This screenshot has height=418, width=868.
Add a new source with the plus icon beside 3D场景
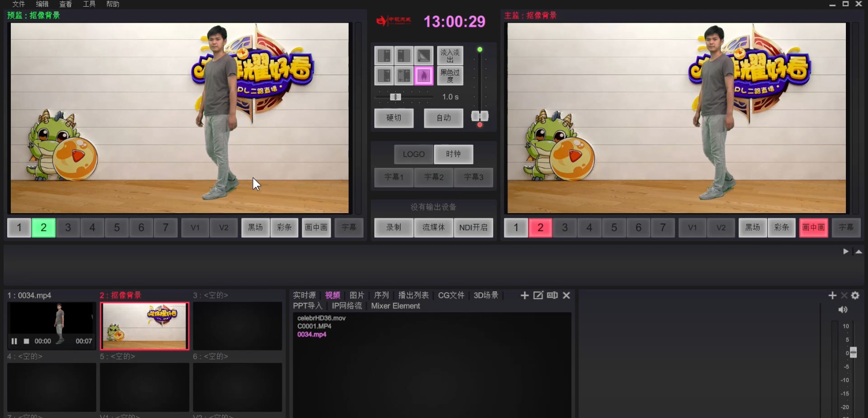point(525,295)
